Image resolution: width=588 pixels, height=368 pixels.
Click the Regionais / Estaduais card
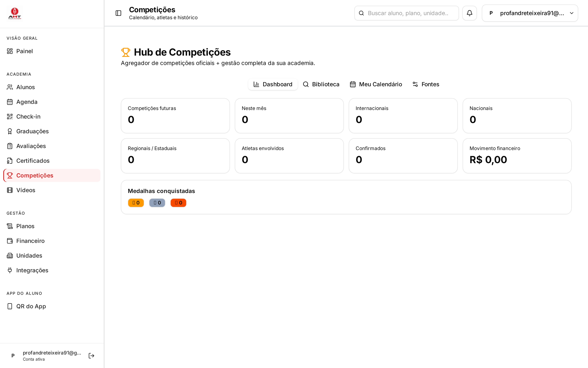[175, 156]
